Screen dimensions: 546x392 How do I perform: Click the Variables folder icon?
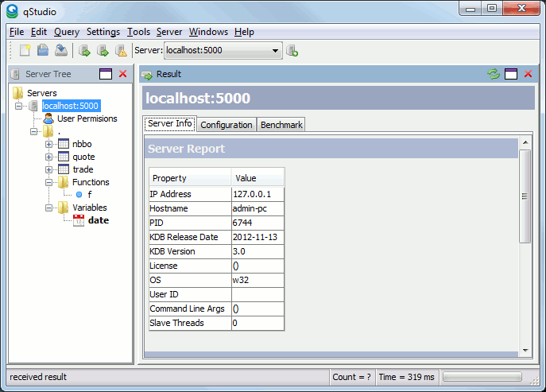click(63, 208)
